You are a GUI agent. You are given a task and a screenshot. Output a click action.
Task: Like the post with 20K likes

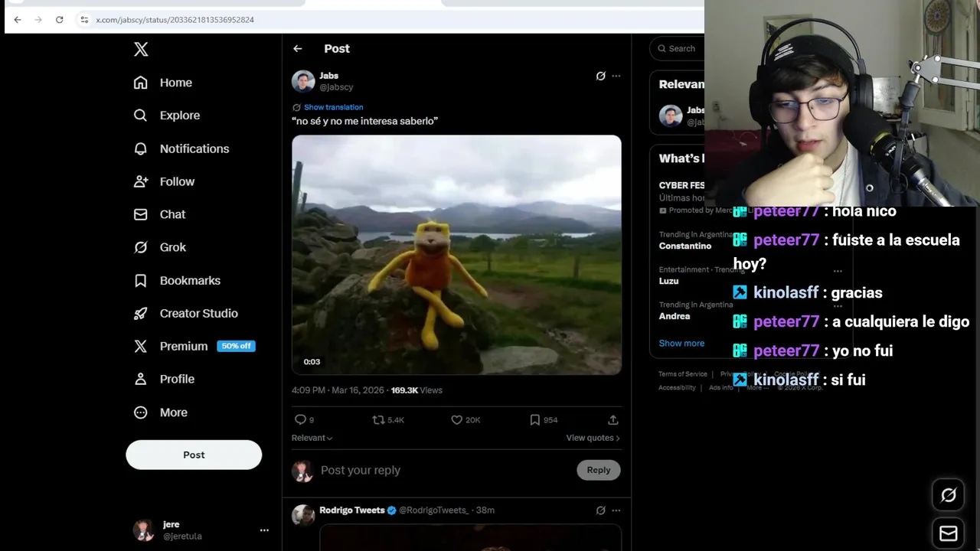457,419
